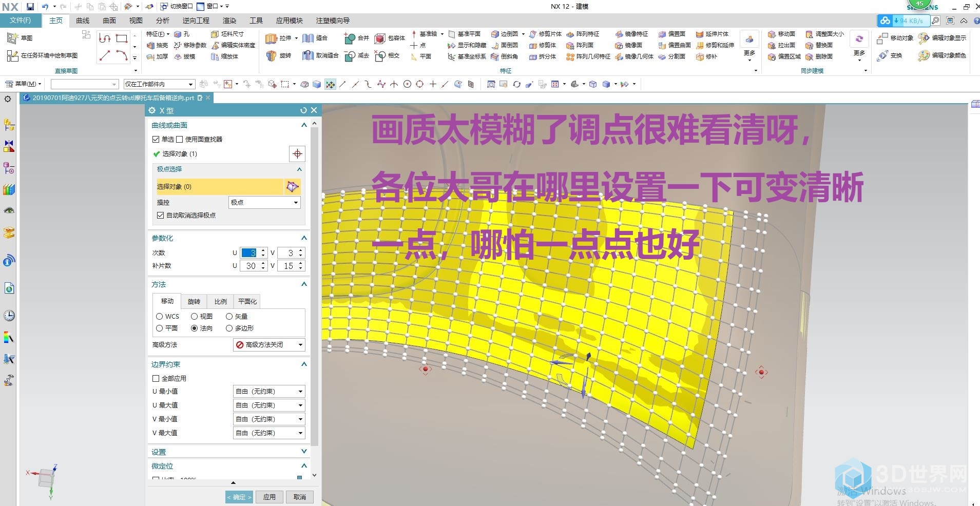Open the V 最大值 constraint dropdown

(x=269, y=433)
